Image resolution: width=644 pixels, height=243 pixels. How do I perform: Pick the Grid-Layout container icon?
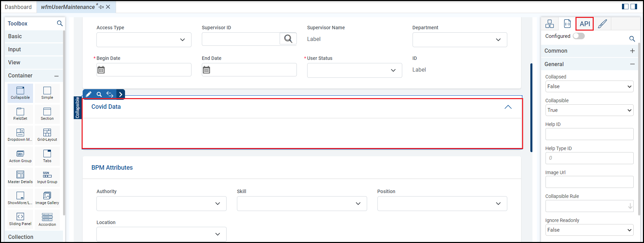click(47, 135)
